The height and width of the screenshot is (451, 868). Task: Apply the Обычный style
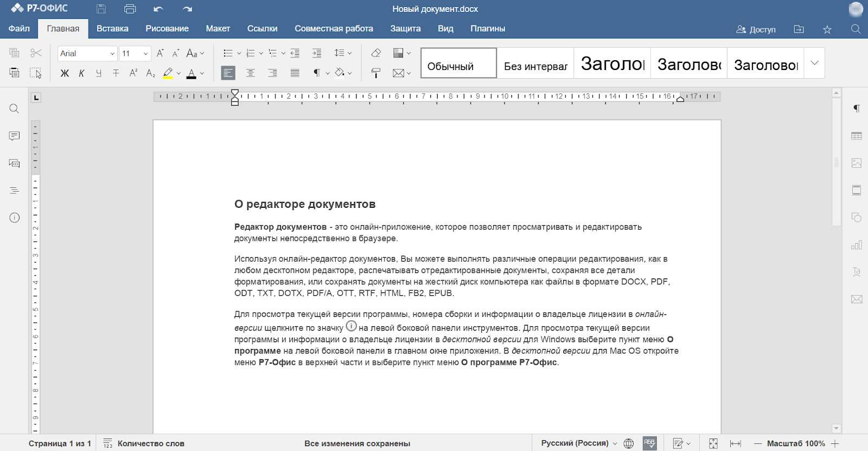coord(458,63)
